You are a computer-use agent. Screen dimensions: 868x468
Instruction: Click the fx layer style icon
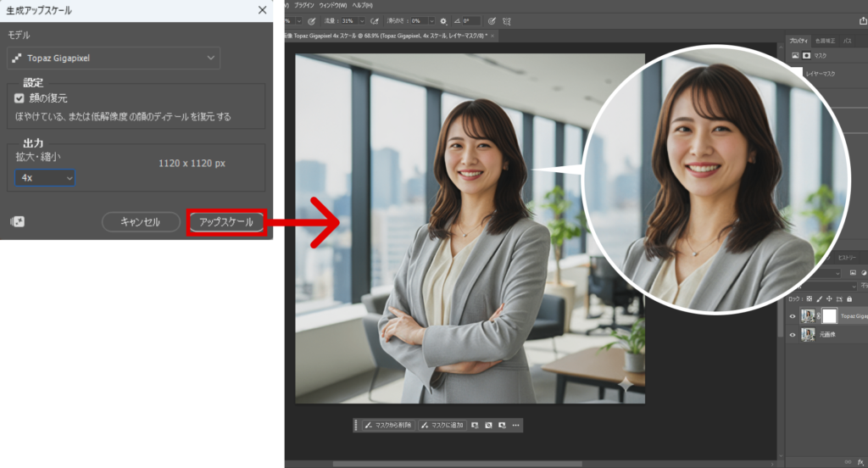pos(859,462)
